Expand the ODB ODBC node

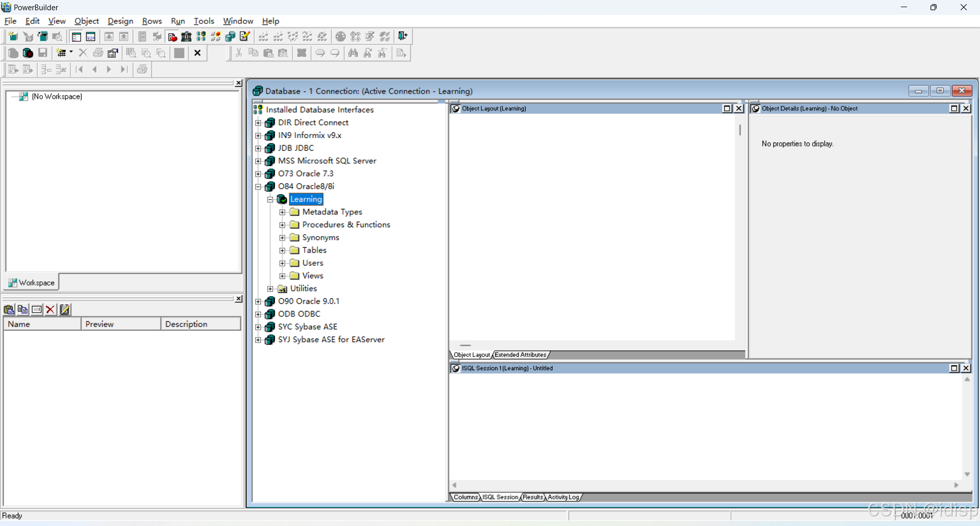click(258, 314)
